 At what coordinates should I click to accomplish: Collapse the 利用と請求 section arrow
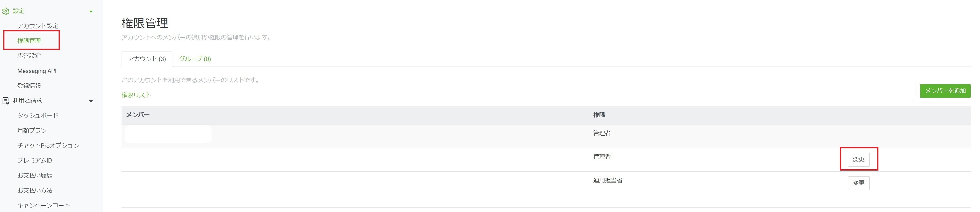click(91, 101)
